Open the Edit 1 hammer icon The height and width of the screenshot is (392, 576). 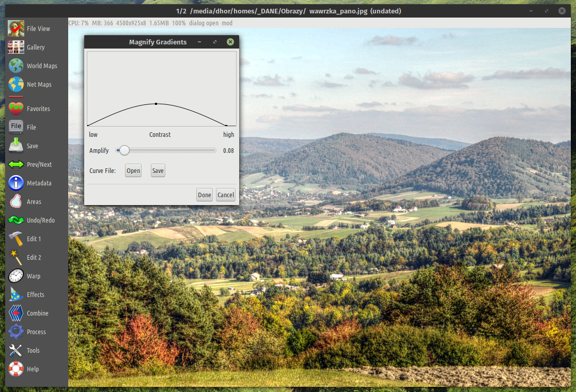tap(16, 239)
